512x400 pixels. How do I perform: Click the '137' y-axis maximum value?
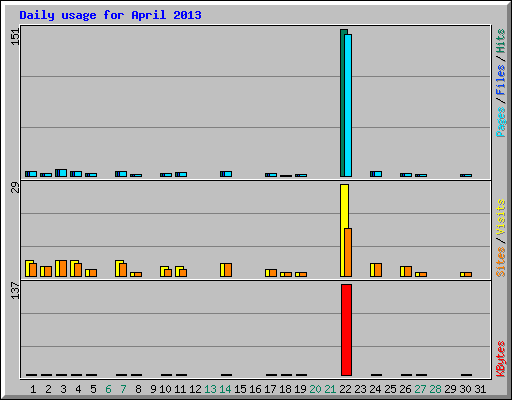[x=15, y=290]
